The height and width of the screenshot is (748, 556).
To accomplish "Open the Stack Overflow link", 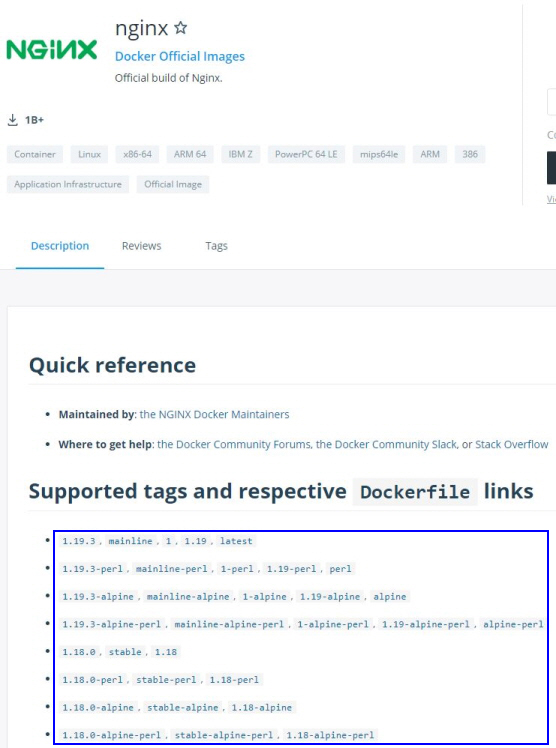I will click(x=512, y=444).
